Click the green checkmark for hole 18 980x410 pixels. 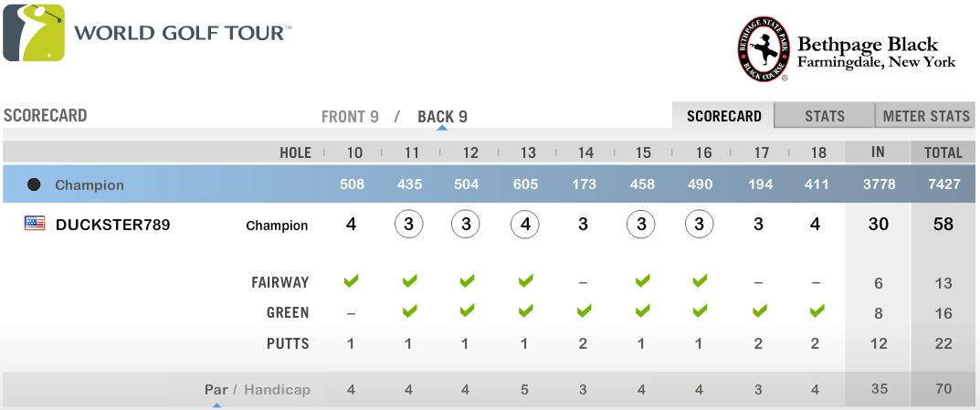pos(817,310)
